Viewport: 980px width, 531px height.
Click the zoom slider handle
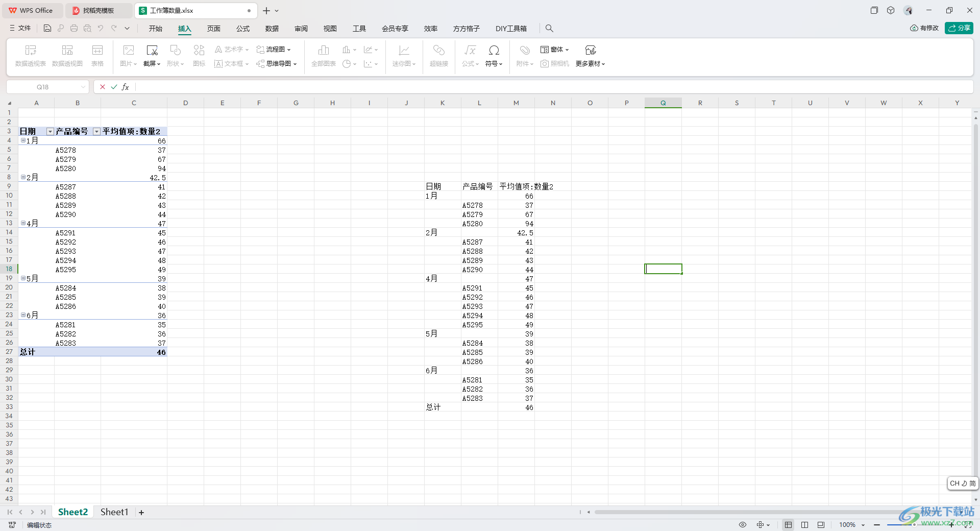pos(914,525)
